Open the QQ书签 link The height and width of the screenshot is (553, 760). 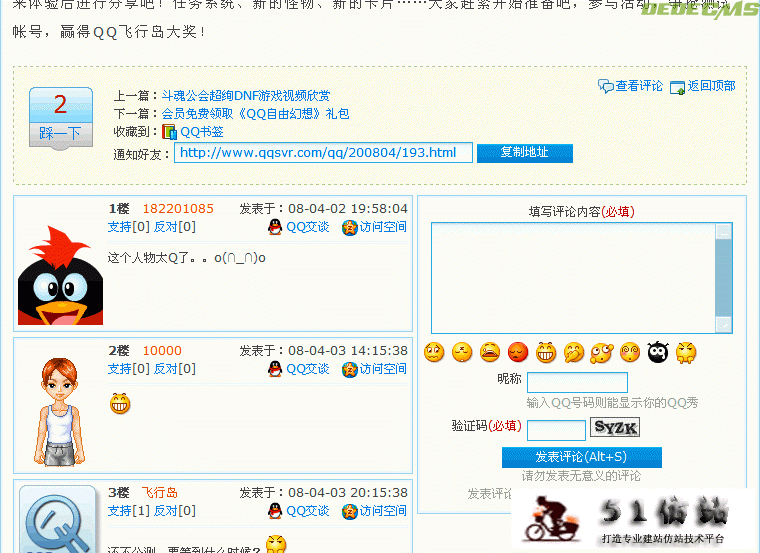click(202, 132)
